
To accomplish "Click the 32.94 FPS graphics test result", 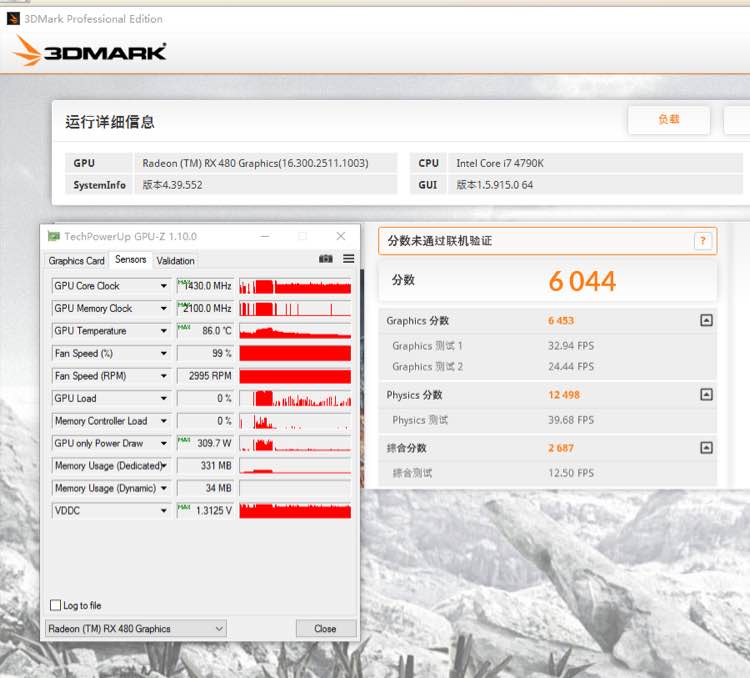I will point(571,345).
